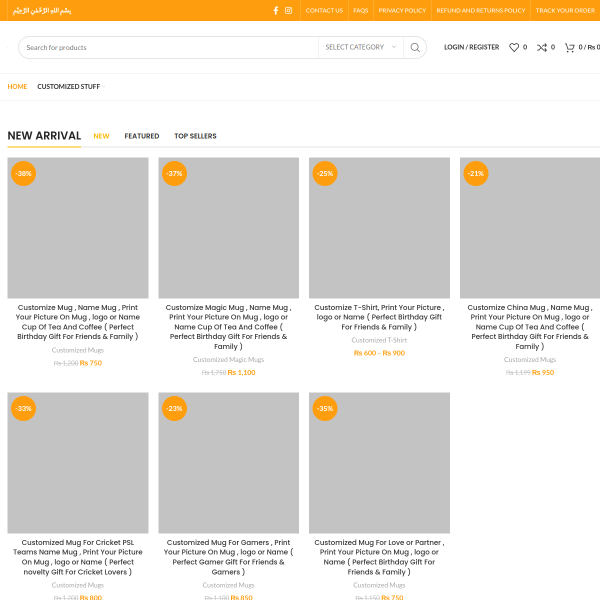Open Customized Mug For Love or Partner title
600x600 pixels.
[x=379, y=557]
